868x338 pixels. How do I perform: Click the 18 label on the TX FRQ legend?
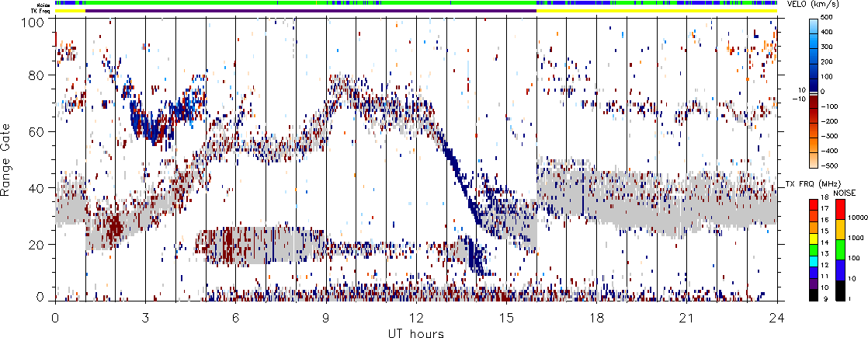point(825,197)
